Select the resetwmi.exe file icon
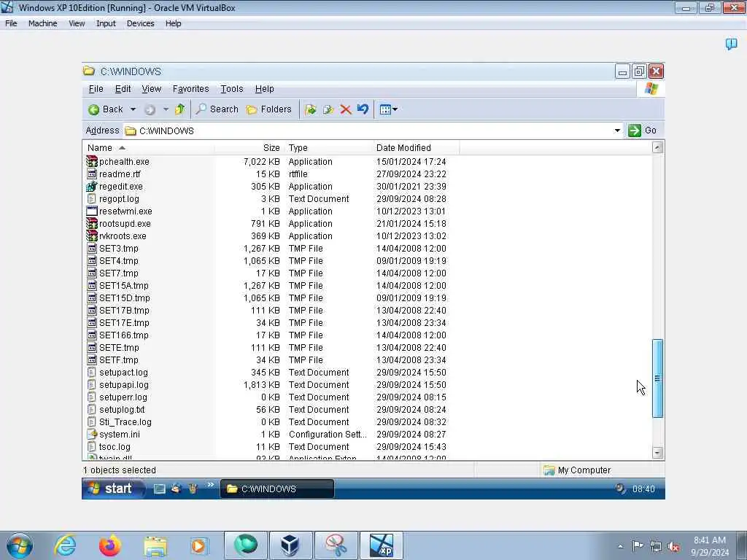The width and height of the screenshot is (747, 560). tap(92, 211)
